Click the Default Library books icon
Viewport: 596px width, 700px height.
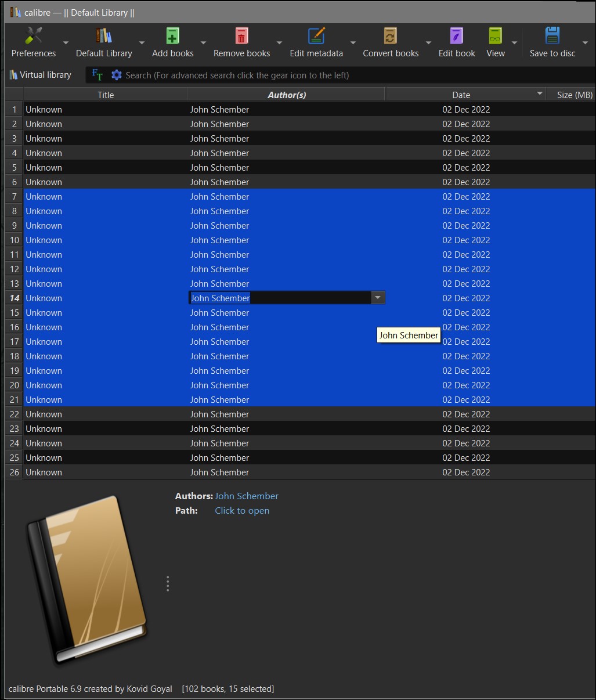104,36
